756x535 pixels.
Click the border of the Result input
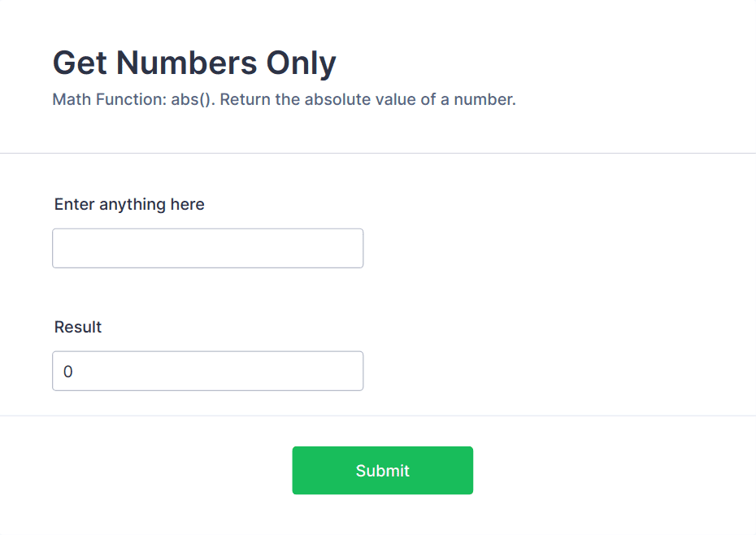tap(207, 353)
